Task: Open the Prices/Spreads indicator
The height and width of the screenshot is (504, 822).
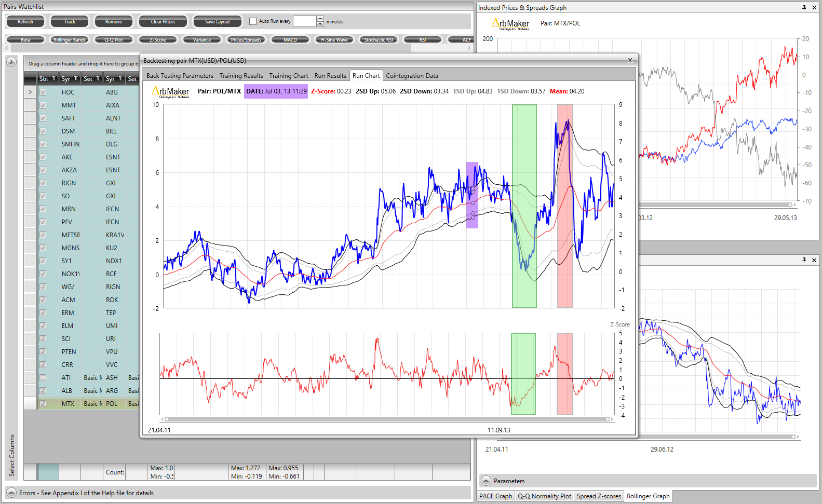Action: click(246, 39)
